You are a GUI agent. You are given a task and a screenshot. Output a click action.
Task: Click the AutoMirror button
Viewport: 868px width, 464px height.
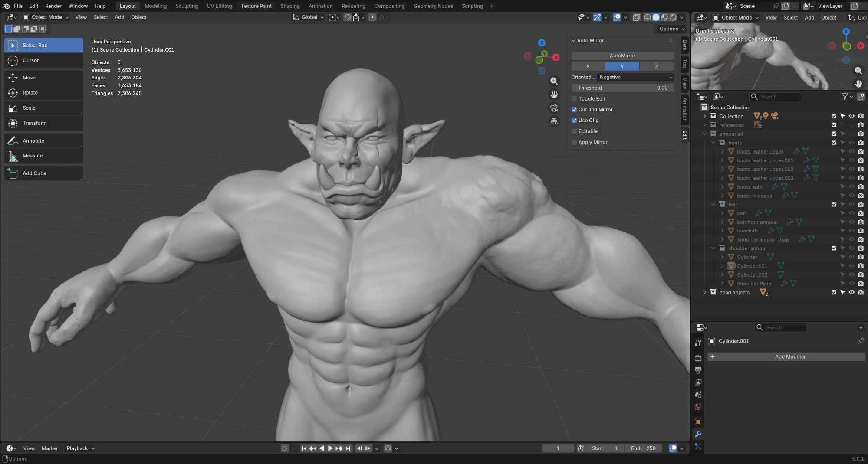pyautogui.click(x=622, y=56)
